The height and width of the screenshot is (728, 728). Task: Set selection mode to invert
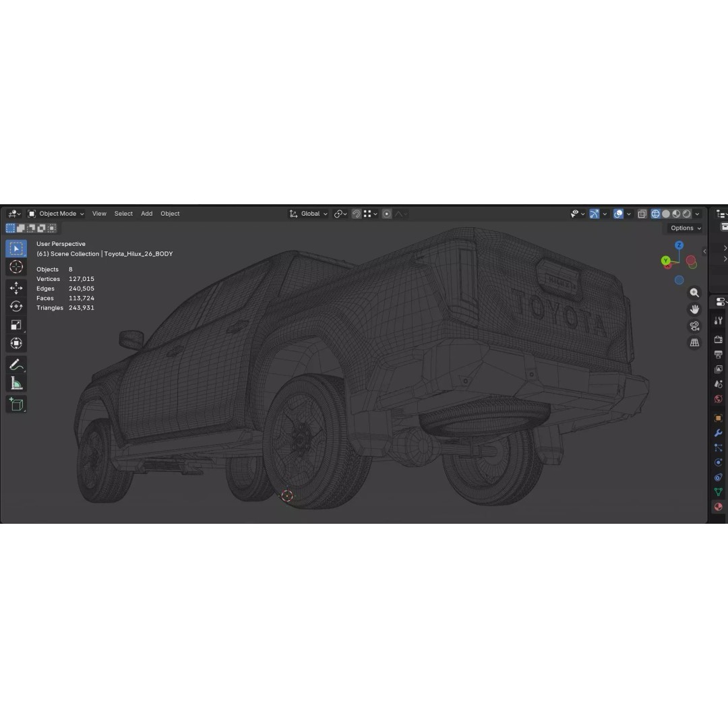pyautogui.click(x=41, y=228)
